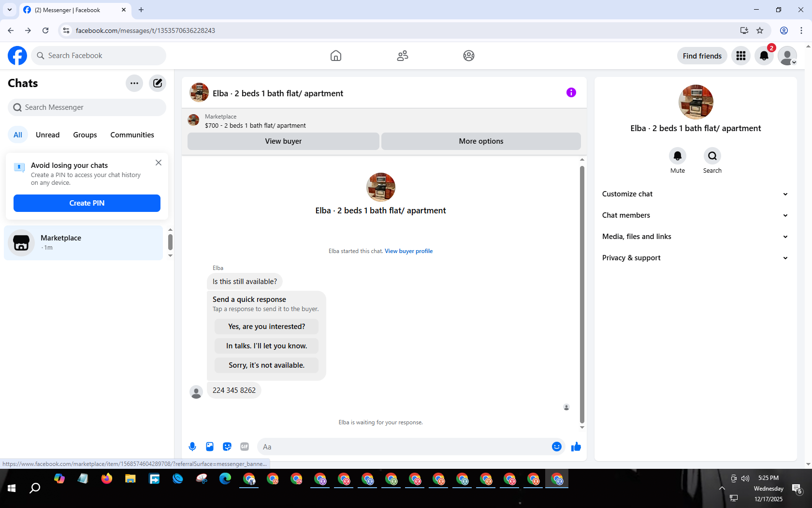Open Firefox from the taskbar
This screenshot has height=508, width=812.
point(107,479)
